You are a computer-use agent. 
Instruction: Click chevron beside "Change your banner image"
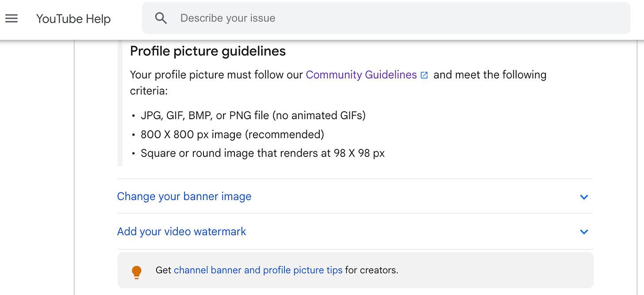pos(584,197)
